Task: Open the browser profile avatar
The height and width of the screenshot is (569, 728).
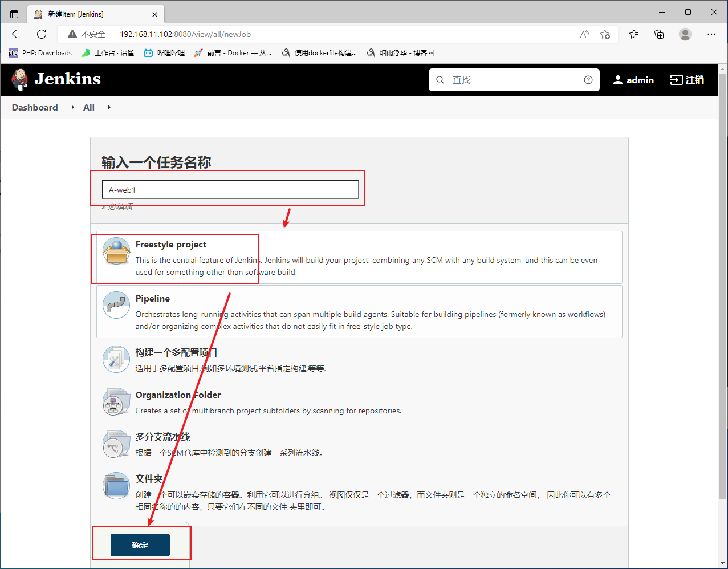Action: 685,34
